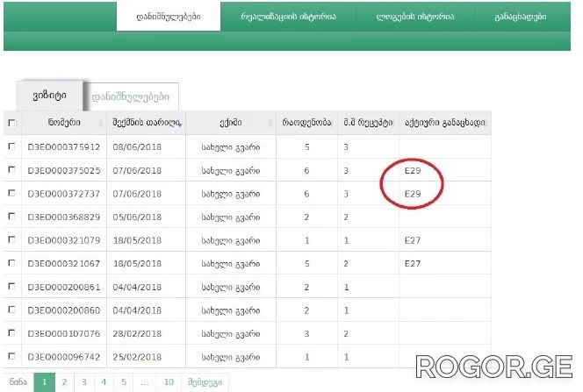The image size is (583, 392).
Task: Check the row D3E000321067 checkbox
Action: point(12,263)
